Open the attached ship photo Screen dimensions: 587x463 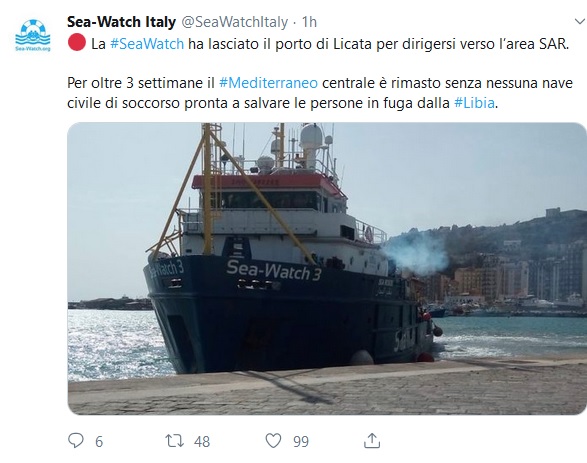pyautogui.click(x=327, y=268)
